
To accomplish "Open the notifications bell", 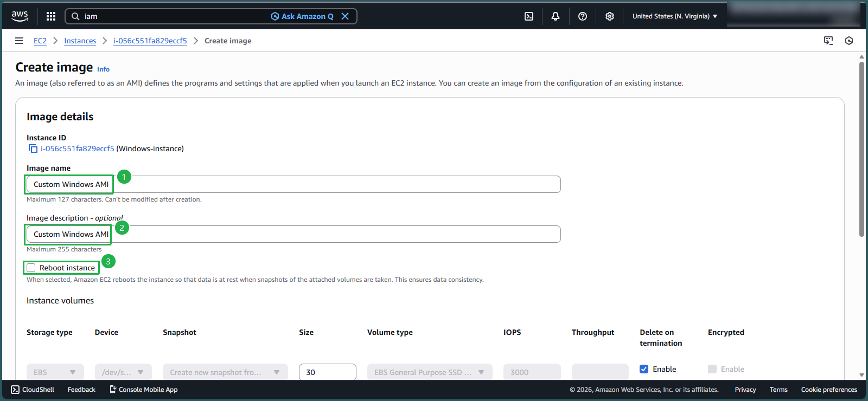I will pos(556,16).
